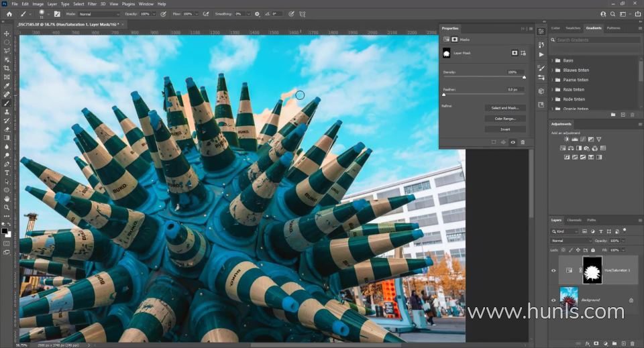Click the Home icon in options bar

tap(9, 14)
